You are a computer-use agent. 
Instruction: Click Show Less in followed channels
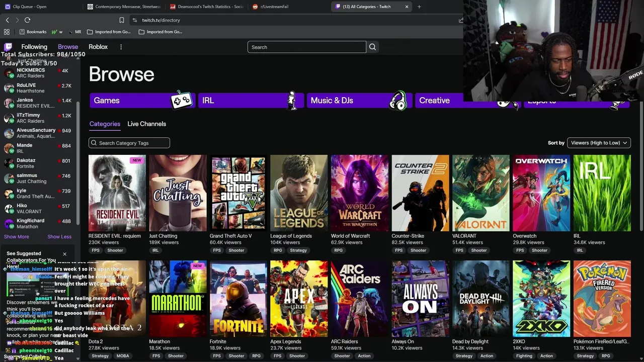point(59,237)
